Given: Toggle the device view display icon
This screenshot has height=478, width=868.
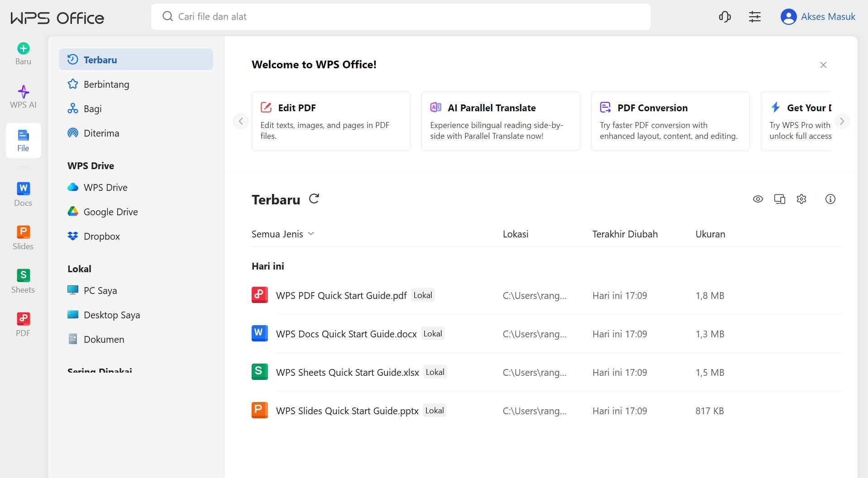Looking at the screenshot, I should (779, 199).
